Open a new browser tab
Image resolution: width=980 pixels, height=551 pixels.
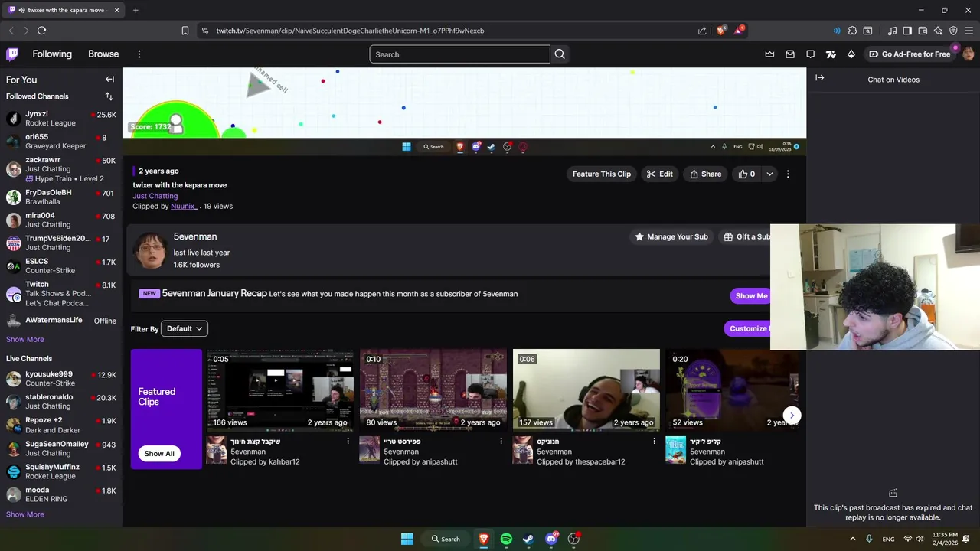coord(136,10)
